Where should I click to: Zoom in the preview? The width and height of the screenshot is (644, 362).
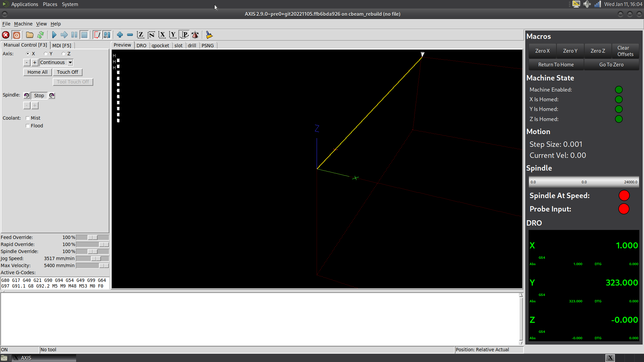click(x=120, y=35)
